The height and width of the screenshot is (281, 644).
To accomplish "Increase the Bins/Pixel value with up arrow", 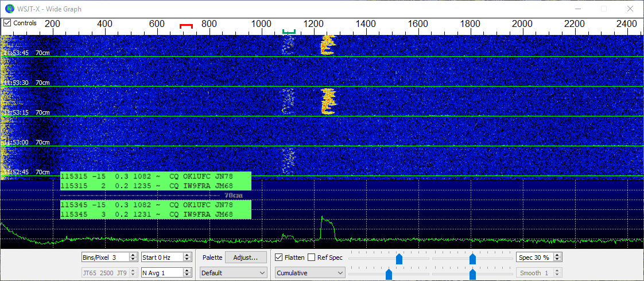I will tap(134, 255).
